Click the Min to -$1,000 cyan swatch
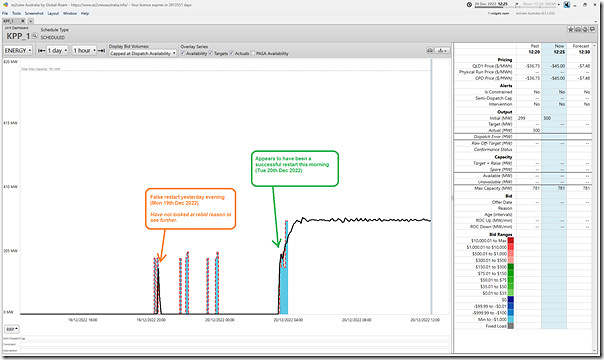Image resolution: width=604 pixels, height=360 pixels. [x=511, y=319]
